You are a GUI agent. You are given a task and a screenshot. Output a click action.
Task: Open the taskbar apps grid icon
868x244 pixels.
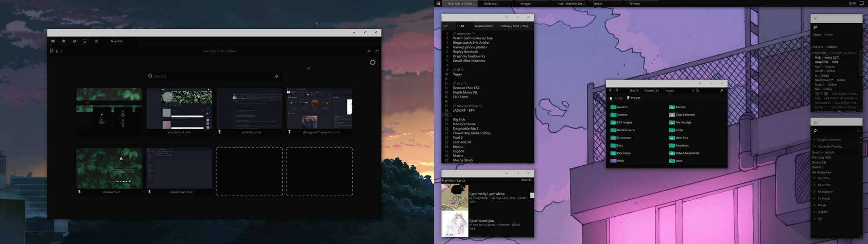coord(438,3)
